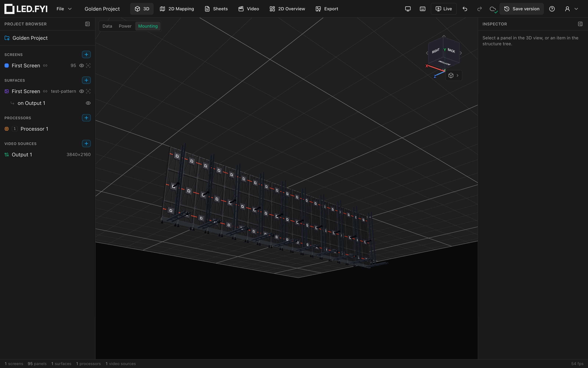Screen dimensions: 588x368
Task: Switch overlay to Power mode
Action: (x=125, y=26)
